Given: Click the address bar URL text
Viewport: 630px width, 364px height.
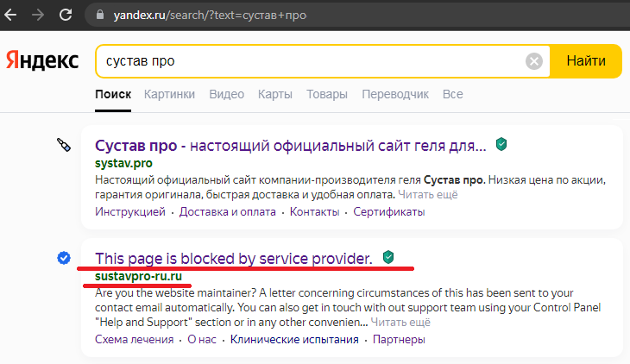Looking at the screenshot, I should [210, 16].
